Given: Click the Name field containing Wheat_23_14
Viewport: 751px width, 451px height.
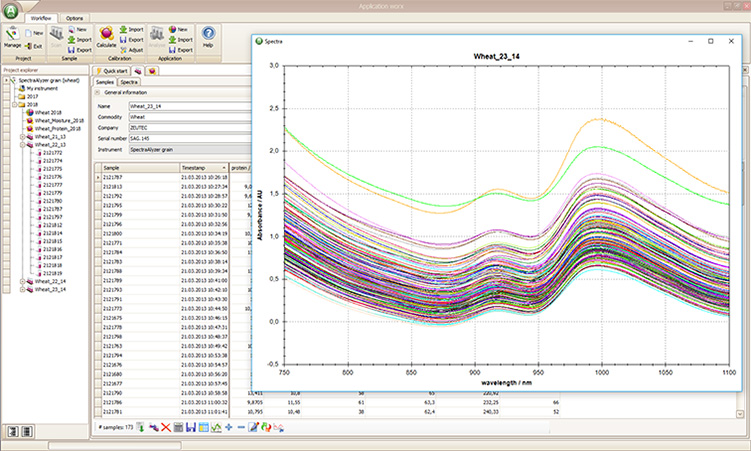Looking at the screenshot, I should click(190, 105).
